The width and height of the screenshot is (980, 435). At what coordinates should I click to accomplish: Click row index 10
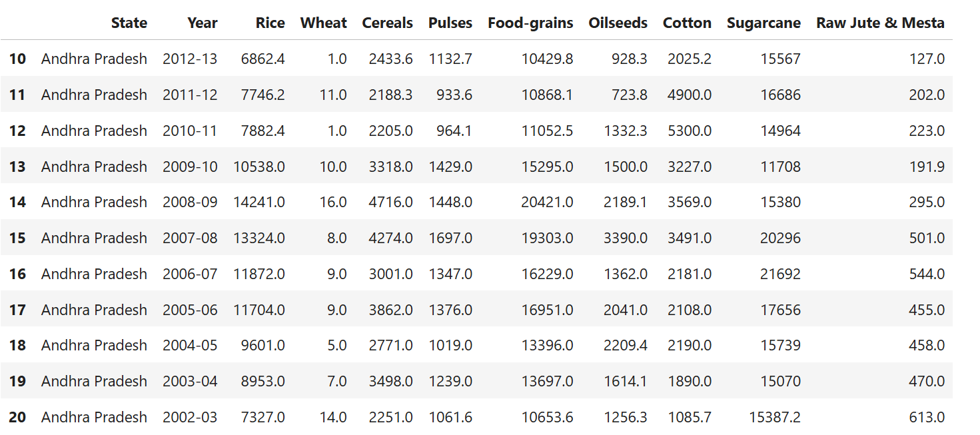click(x=17, y=59)
